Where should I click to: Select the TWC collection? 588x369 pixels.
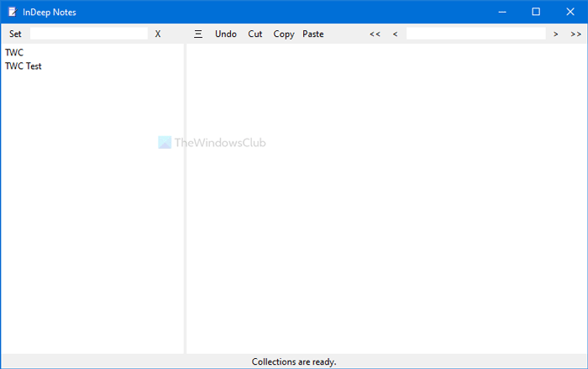click(14, 53)
